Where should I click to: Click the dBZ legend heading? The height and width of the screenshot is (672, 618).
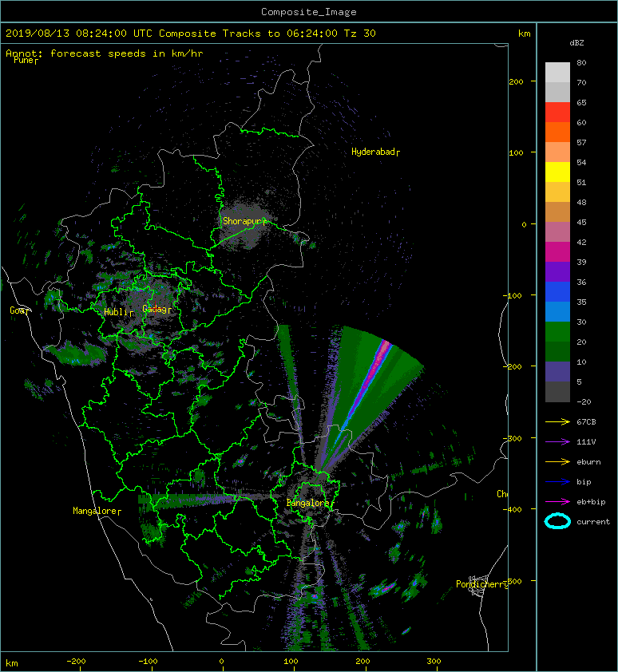click(576, 43)
